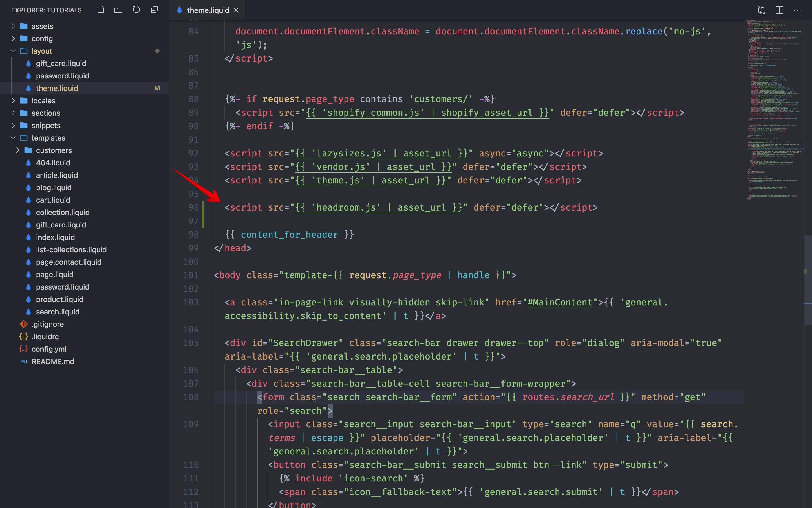Open the editor More Actions menu

797,10
